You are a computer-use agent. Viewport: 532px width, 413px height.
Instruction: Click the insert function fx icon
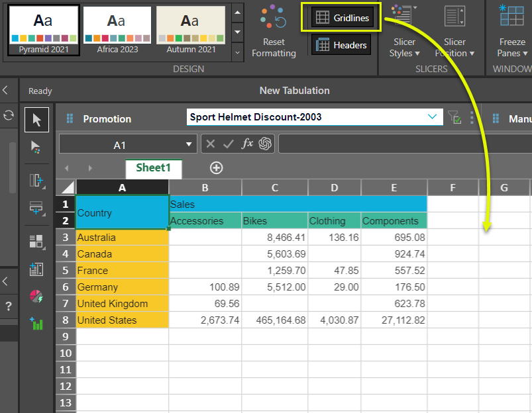(x=247, y=144)
